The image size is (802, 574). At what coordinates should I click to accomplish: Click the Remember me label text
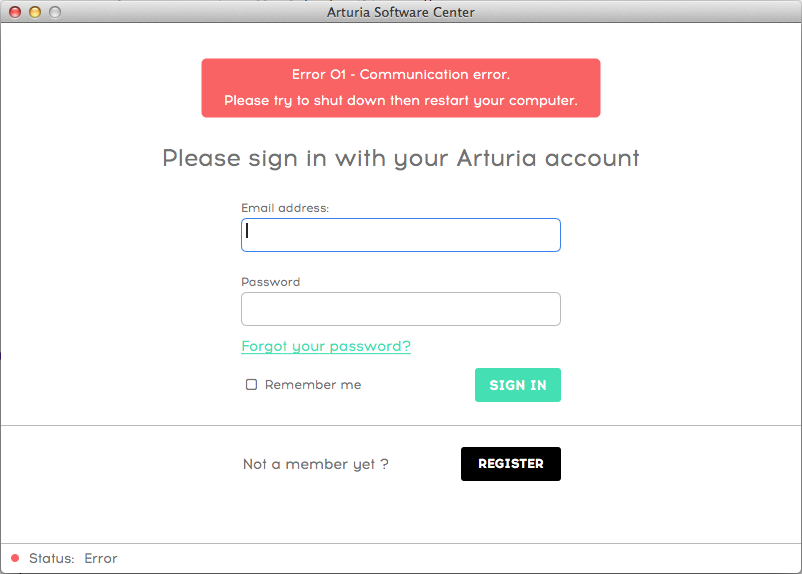click(313, 385)
